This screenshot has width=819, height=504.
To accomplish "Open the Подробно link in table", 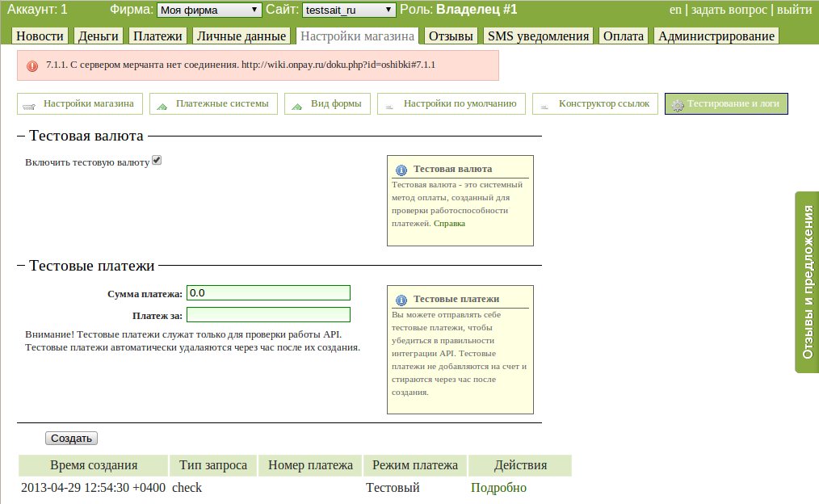I will click(498, 488).
